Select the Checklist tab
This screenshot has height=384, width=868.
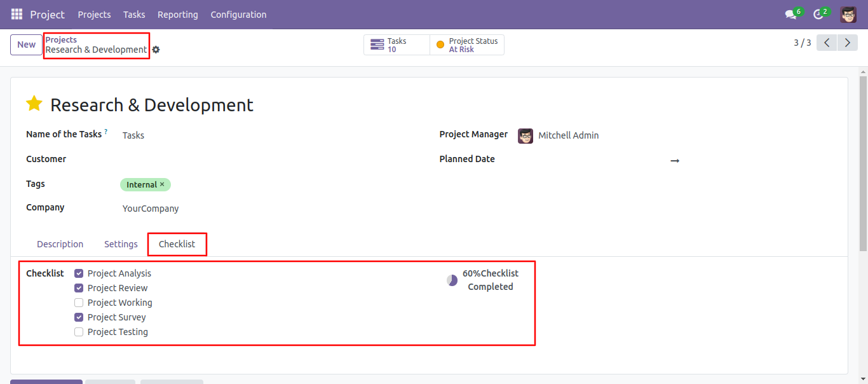pos(177,244)
